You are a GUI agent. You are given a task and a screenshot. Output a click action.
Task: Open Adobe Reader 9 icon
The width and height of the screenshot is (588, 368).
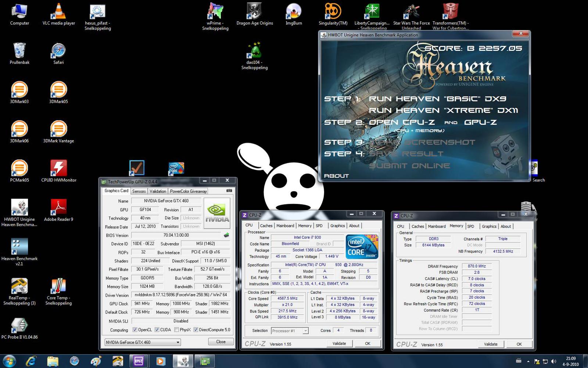tap(58, 210)
